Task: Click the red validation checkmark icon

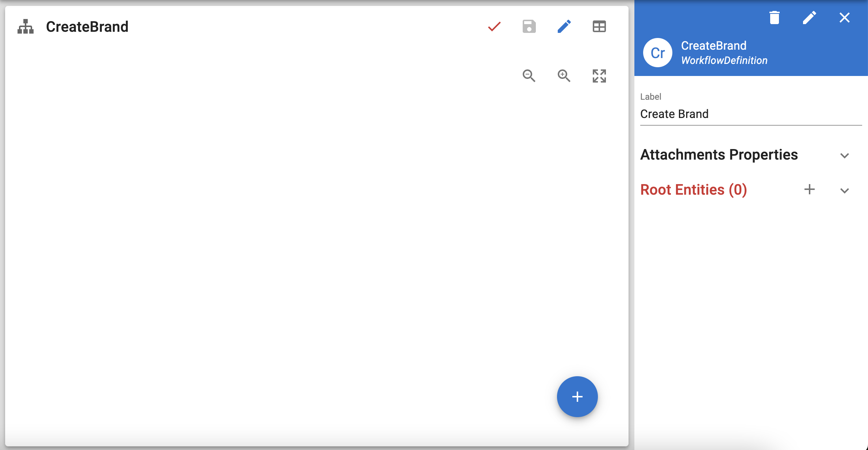Action: 494,27
